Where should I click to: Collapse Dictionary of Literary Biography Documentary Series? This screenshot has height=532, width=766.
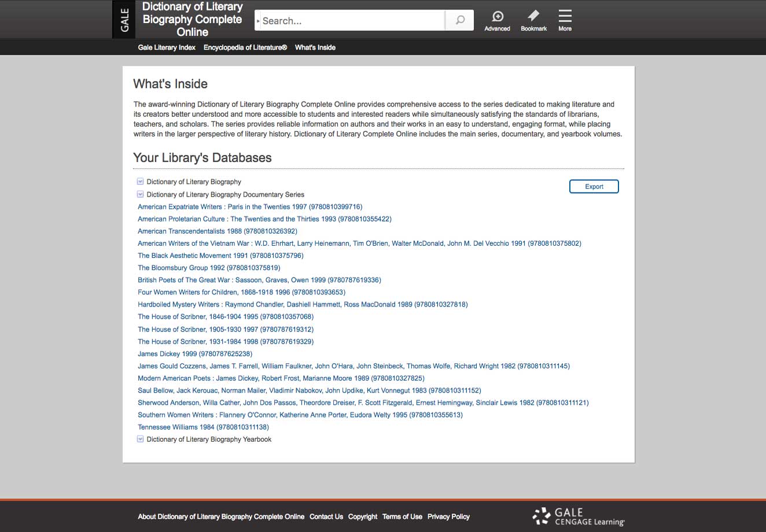[x=140, y=194]
